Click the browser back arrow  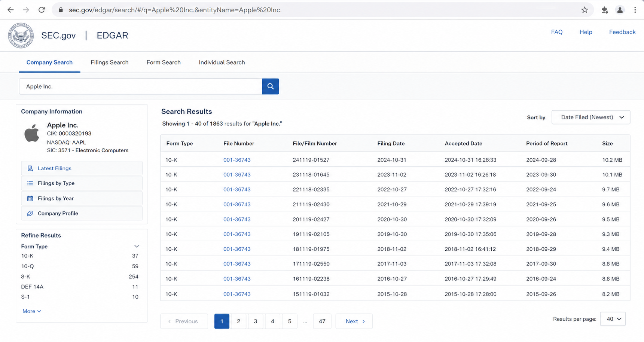[10, 10]
